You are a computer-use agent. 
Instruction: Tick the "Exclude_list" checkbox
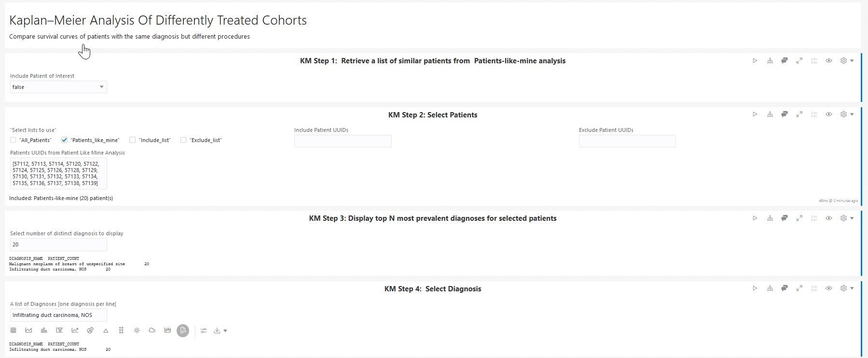(183, 140)
